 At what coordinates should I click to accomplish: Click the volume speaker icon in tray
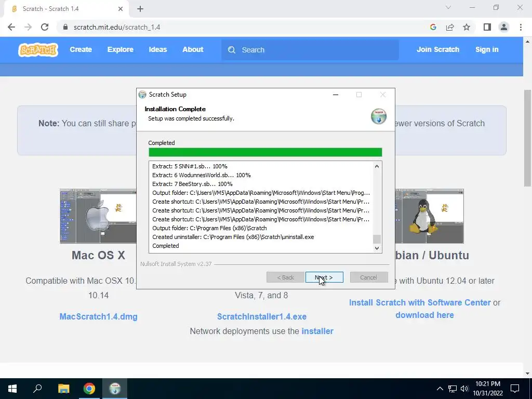[464, 389]
